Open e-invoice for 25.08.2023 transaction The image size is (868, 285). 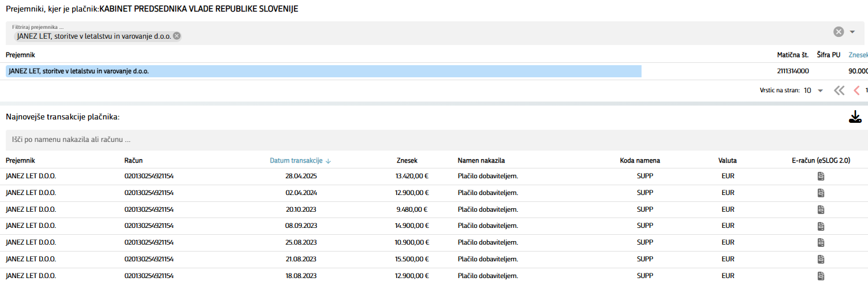point(821,242)
